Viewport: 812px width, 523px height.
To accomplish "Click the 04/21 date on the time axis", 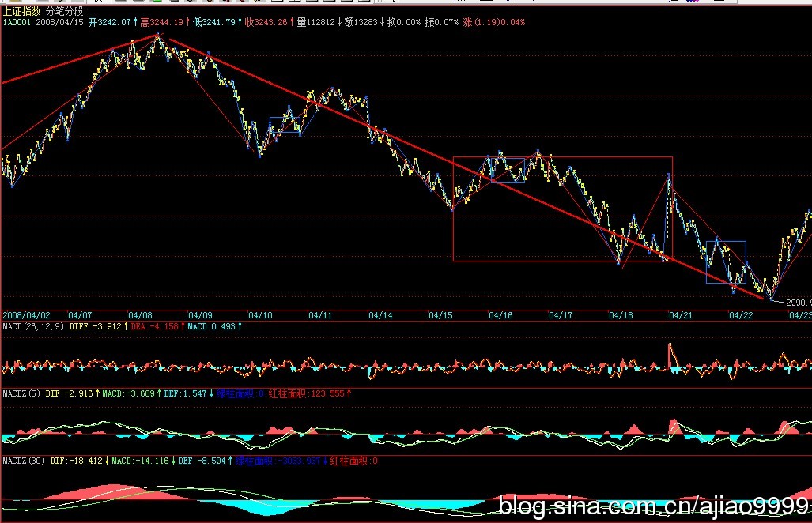I will coord(681,314).
